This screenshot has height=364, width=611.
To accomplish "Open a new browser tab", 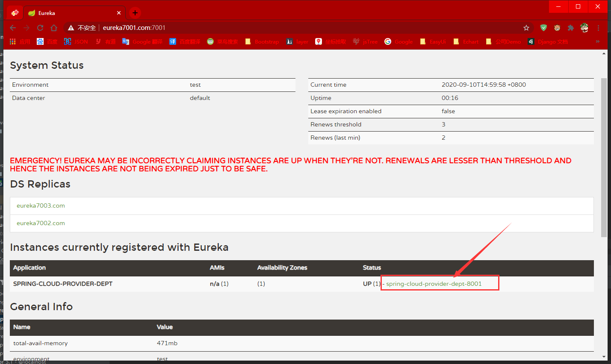I will pyautogui.click(x=135, y=13).
